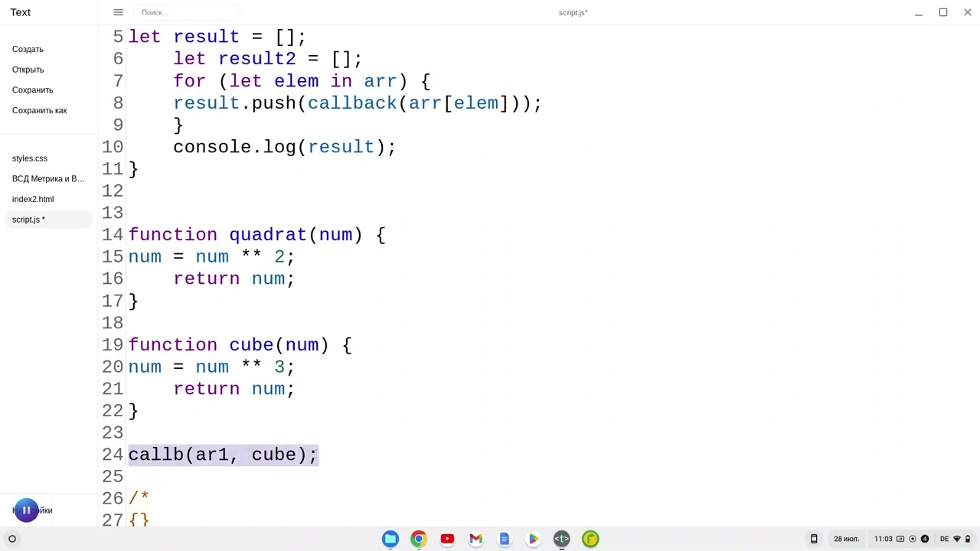
Task: Select the Text editor app shelf icon
Action: (x=561, y=539)
